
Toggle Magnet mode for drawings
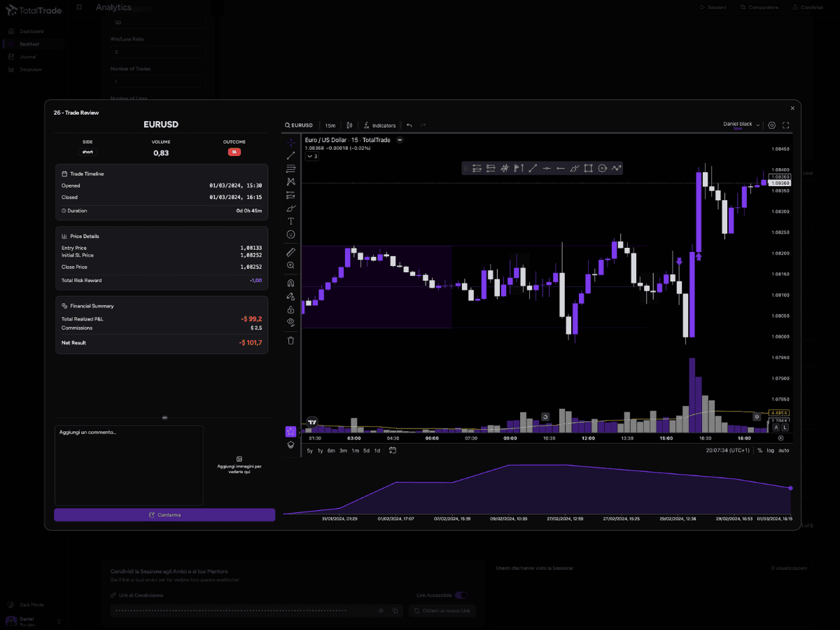pos(291,283)
